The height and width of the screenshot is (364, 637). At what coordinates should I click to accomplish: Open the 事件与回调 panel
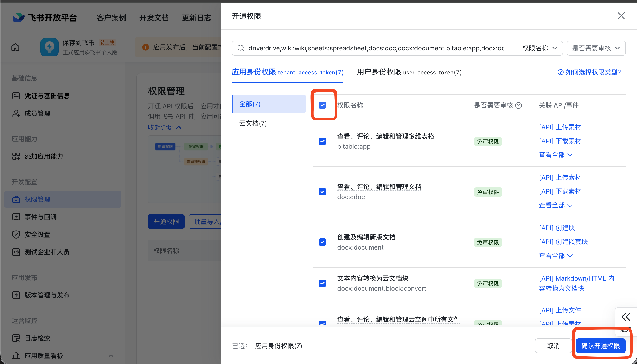40,217
